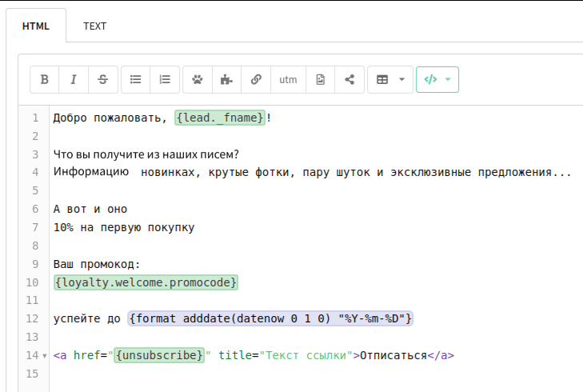Toggle italic formatting
Image resolution: width=583 pixels, height=392 pixels.
point(74,79)
